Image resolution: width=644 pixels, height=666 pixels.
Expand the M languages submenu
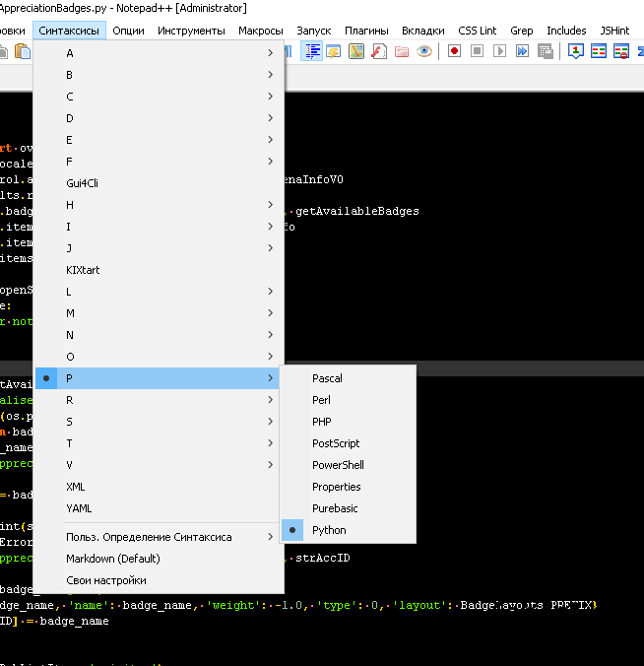click(x=158, y=313)
